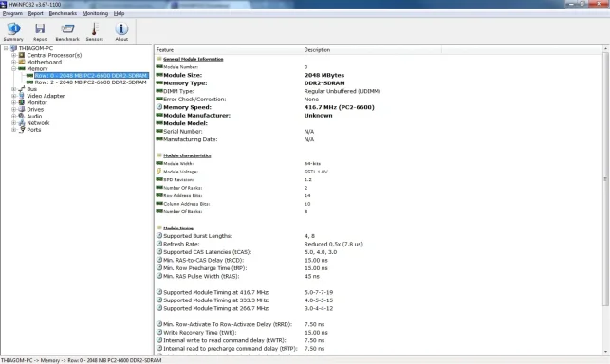Select the Video Adapter tree label
The width and height of the screenshot is (610, 364).
pos(46,96)
